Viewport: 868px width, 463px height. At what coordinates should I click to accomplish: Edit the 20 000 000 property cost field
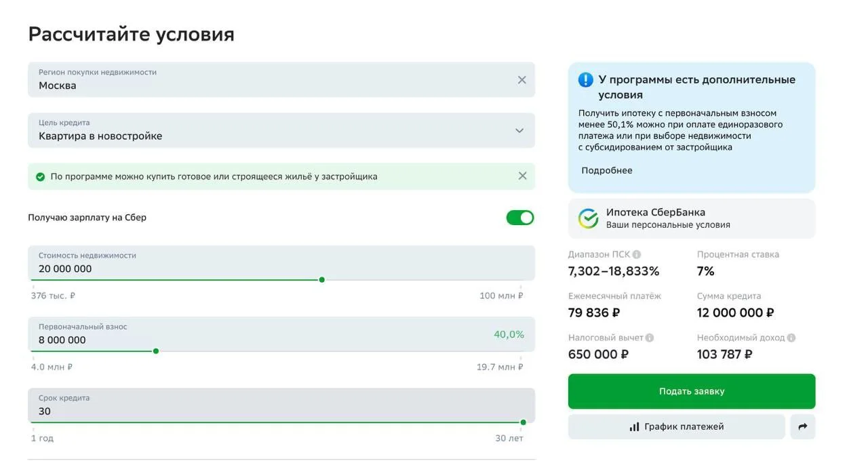pyautogui.click(x=281, y=263)
